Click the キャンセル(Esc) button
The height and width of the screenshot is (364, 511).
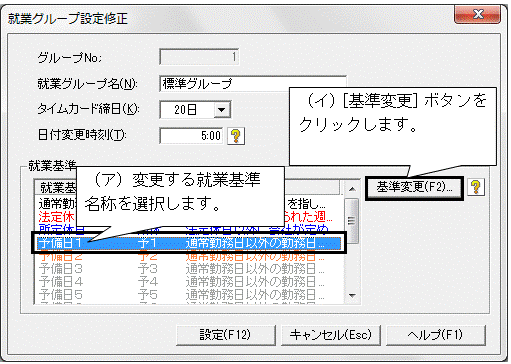pyautogui.click(x=331, y=335)
